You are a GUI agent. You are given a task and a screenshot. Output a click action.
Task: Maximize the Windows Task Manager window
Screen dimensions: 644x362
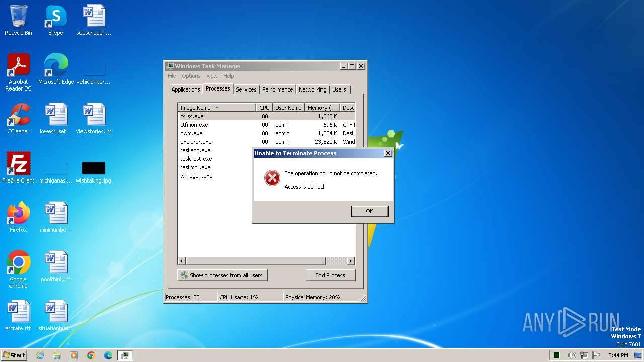[352, 66]
